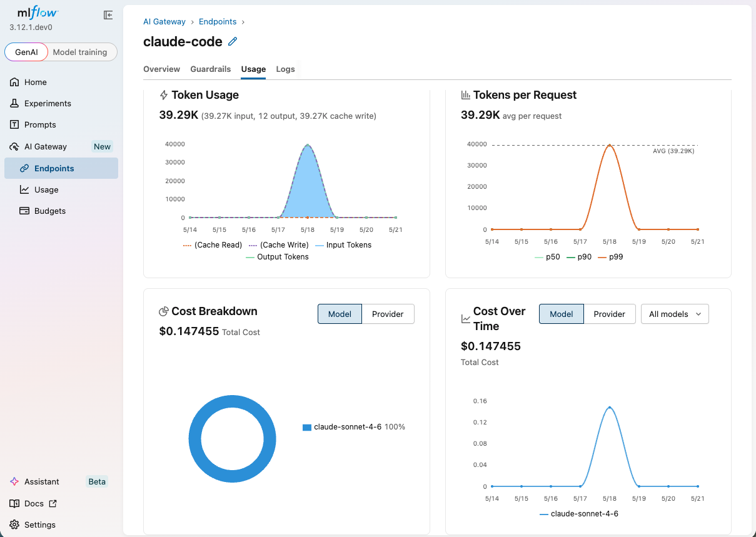The width and height of the screenshot is (756, 537).
Task: Click the Home house icon
Action: (14, 82)
